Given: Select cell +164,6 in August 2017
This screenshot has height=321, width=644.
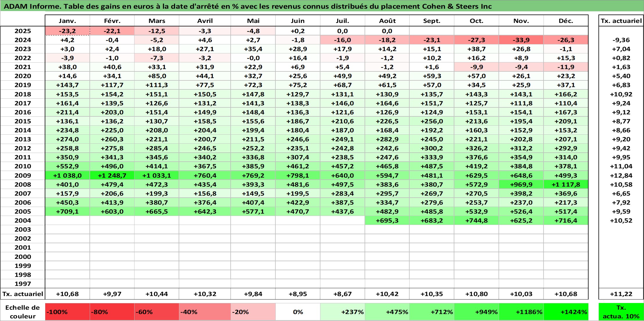Looking at the screenshot, I should [387, 103].
